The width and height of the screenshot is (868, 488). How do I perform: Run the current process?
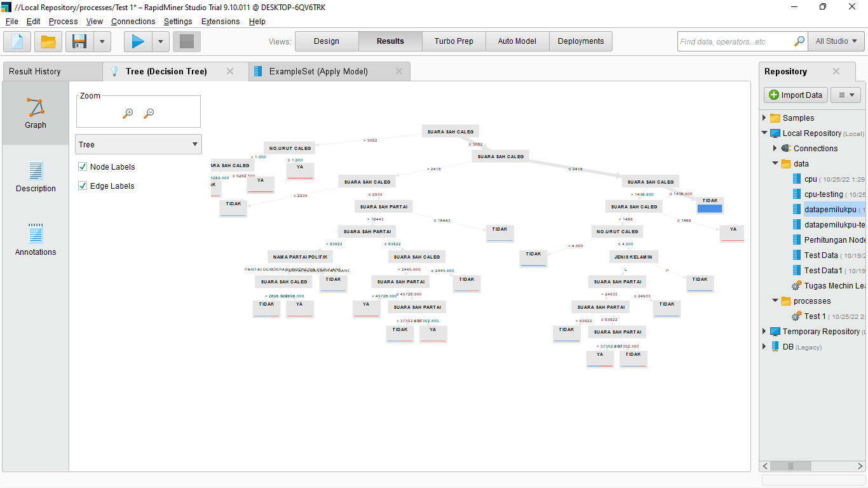click(x=137, y=41)
